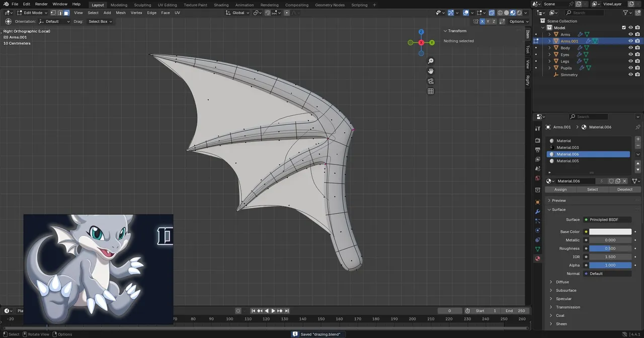This screenshot has height=338, width=644.
Task: Switch to wireframe viewport shading
Action: pos(500,13)
